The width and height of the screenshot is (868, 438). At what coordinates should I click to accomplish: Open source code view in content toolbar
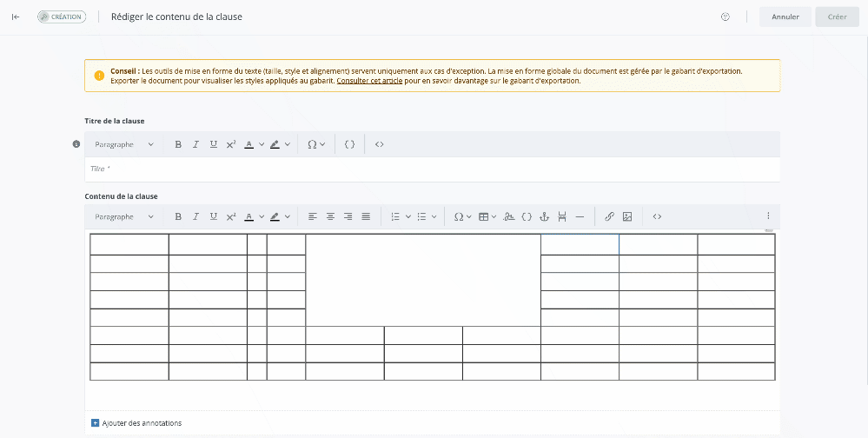click(x=657, y=216)
